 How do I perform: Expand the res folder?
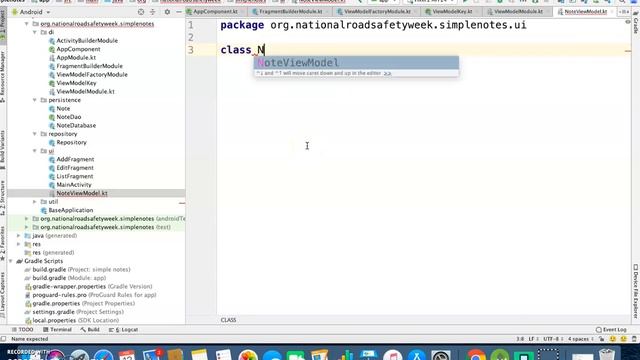tap(19, 244)
